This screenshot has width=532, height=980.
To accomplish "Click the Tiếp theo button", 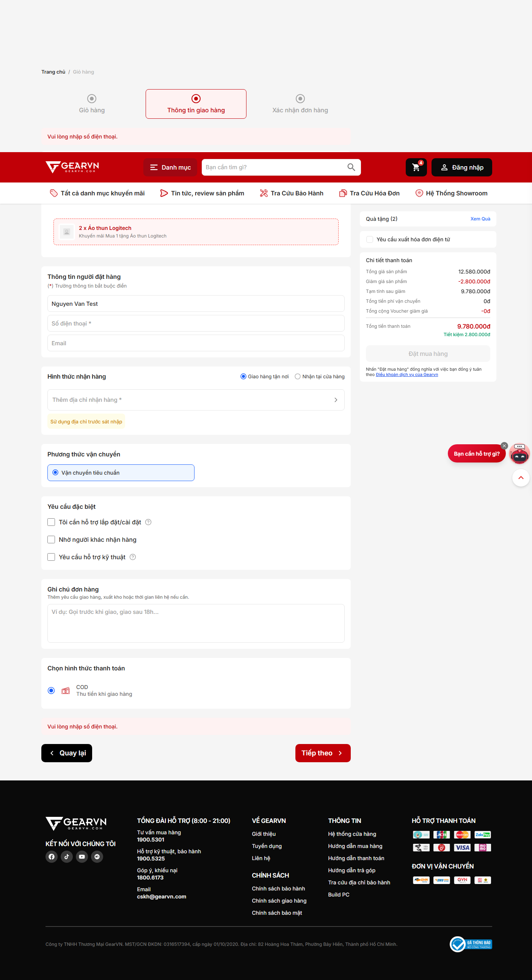I will click(x=323, y=753).
